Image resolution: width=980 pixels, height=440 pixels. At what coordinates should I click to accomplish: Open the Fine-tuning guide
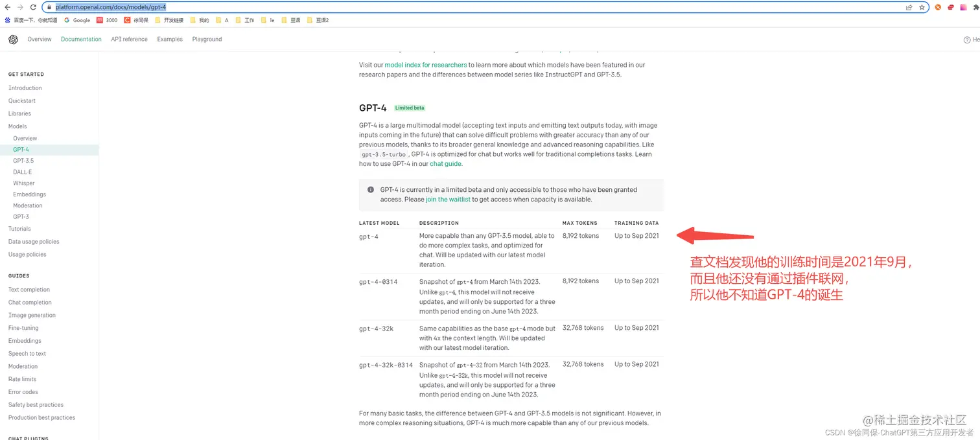point(23,328)
